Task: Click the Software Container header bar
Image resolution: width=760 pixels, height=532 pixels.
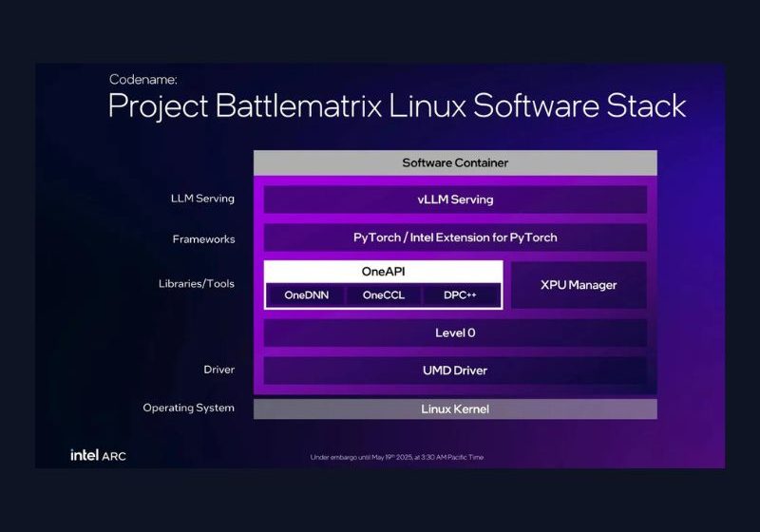Action: pyautogui.click(x=455, y=162)
